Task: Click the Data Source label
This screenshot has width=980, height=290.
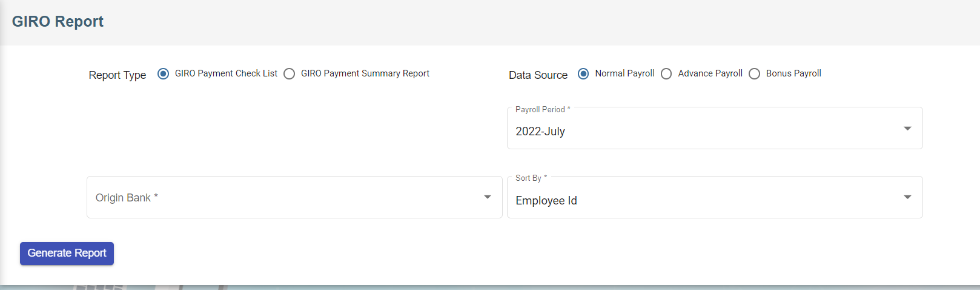Action: (x=538, y=75)
